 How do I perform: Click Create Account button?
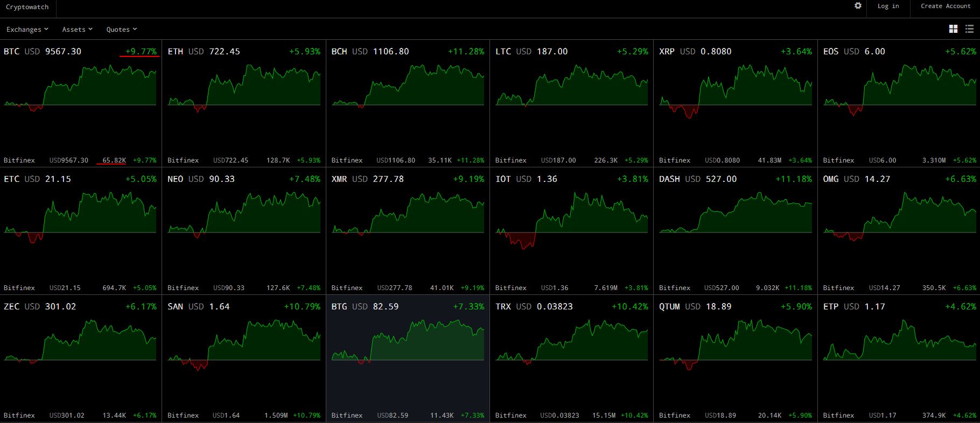[x=946, y=6]
